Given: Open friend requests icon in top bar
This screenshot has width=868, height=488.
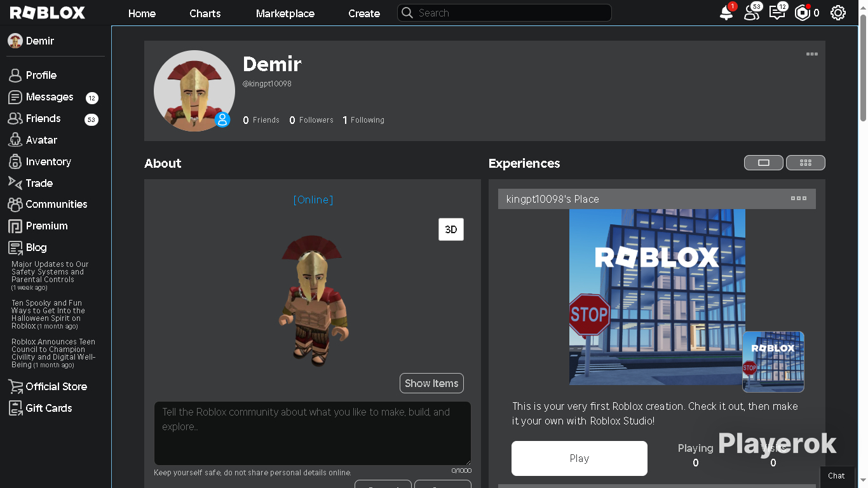Looking at the screenshot, I should click(x=752, y=13).
